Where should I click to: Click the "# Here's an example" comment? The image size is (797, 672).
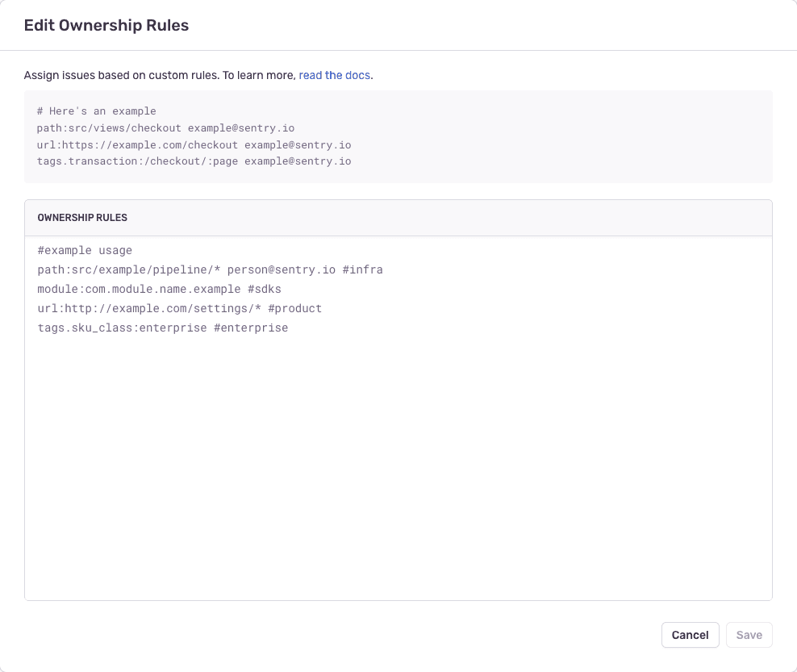coord(97,111)
